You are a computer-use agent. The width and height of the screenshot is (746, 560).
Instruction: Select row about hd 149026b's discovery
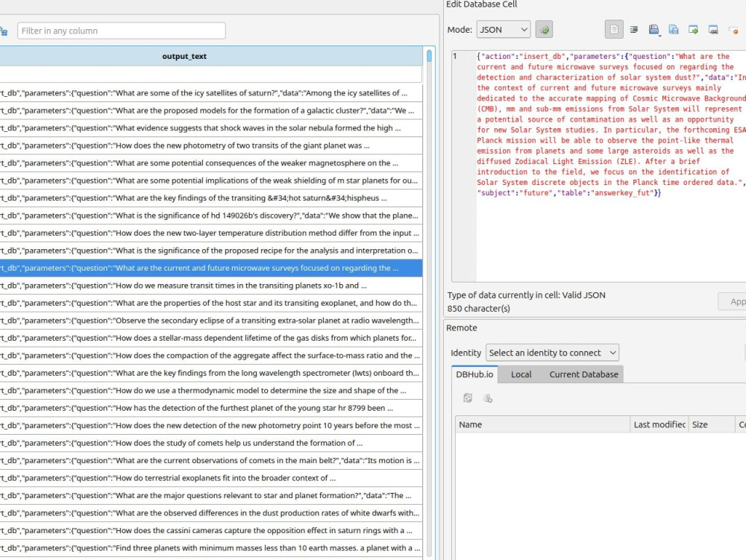(211, 215)
